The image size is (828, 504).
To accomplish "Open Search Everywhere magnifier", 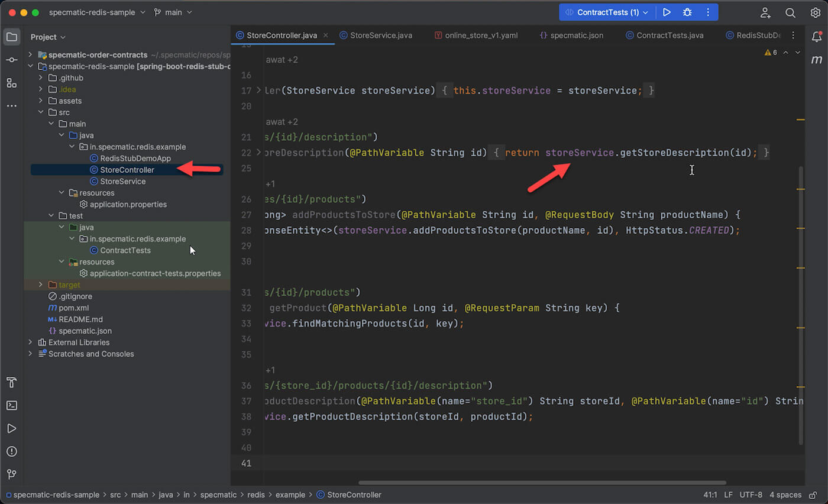I will (x=790, y=12).
